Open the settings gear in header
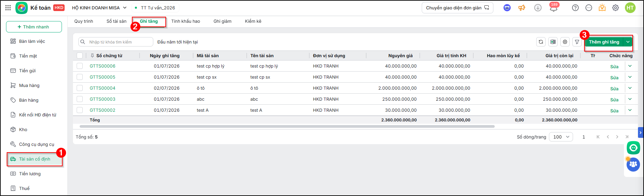Image resolution: width=644 pixels, height=196 pixels. pyautogui.click(x=616, y=8)
